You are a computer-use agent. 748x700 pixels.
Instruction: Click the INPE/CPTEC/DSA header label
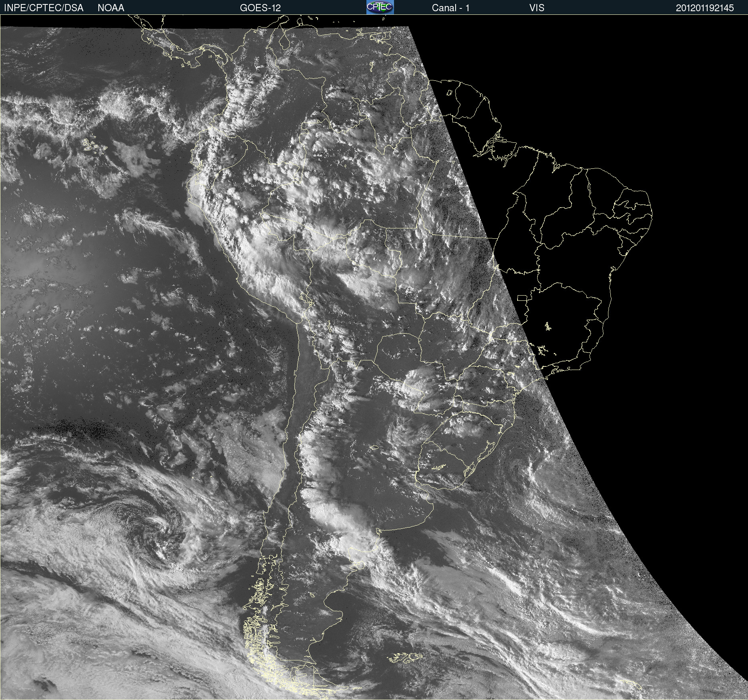pos(44,8)
